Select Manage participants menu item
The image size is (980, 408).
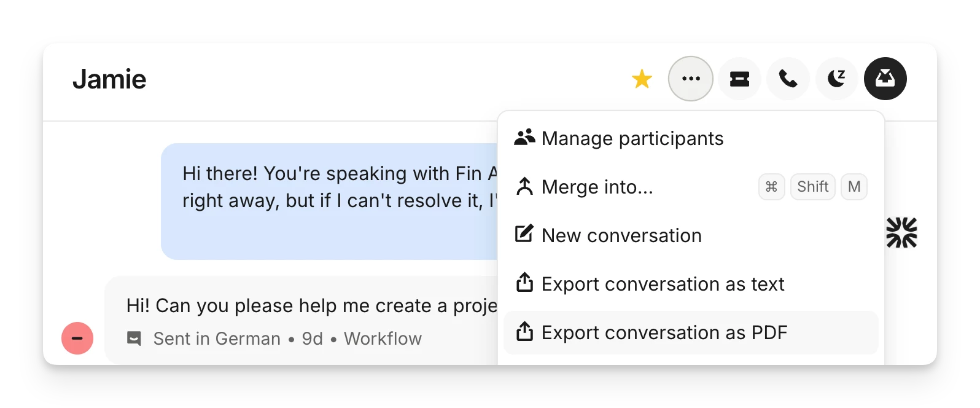pyautogui.click(x=691, y=138)
